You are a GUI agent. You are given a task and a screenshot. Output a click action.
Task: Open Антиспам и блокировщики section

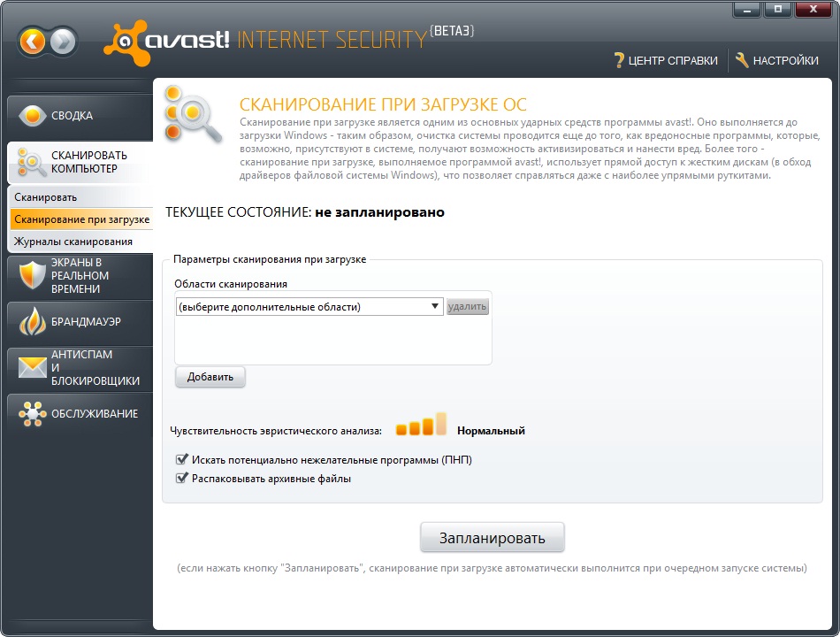click(x=80, y=368)
